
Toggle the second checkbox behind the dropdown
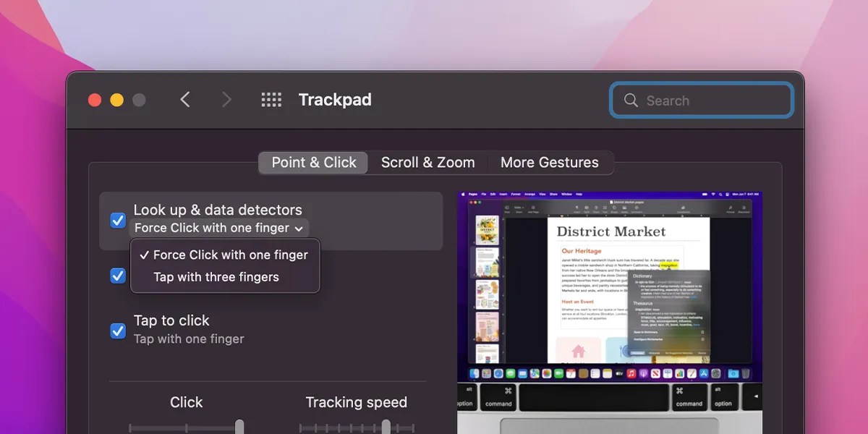coord(117,276)
